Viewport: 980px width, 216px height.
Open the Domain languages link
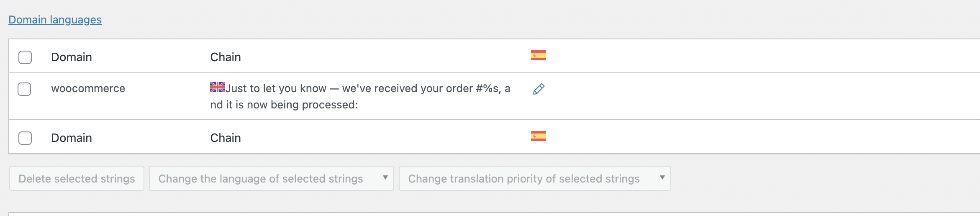click(x=55, y=20)
